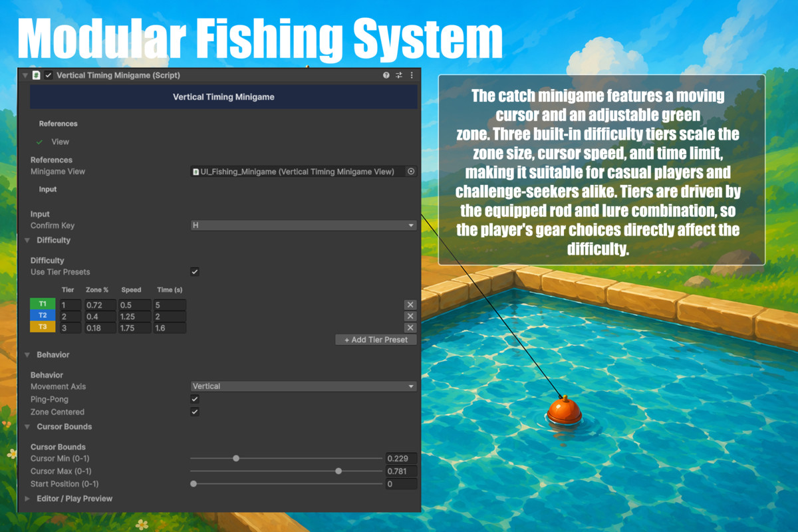Viewport: 798px width, 532px height.
Task: Open object picker for Minigame View field
Action: (411, 172)
